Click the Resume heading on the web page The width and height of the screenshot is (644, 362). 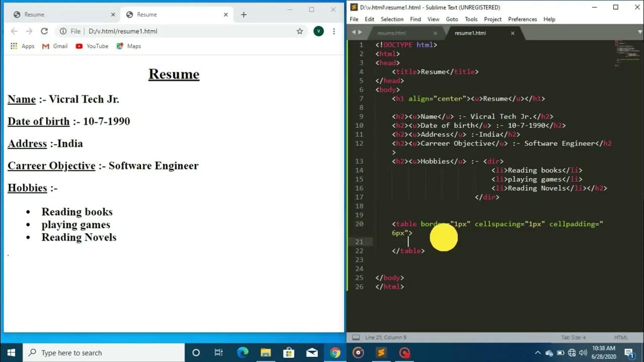(x=174, y=74)
